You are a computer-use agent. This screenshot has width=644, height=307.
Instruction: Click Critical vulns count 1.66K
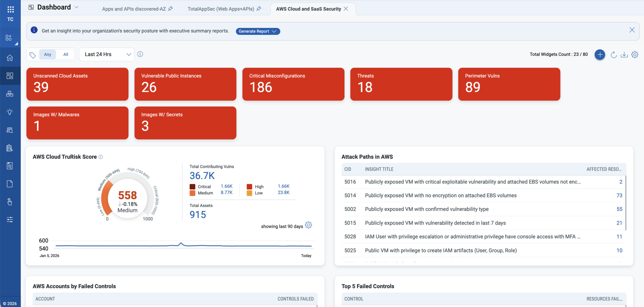[226, 186]
